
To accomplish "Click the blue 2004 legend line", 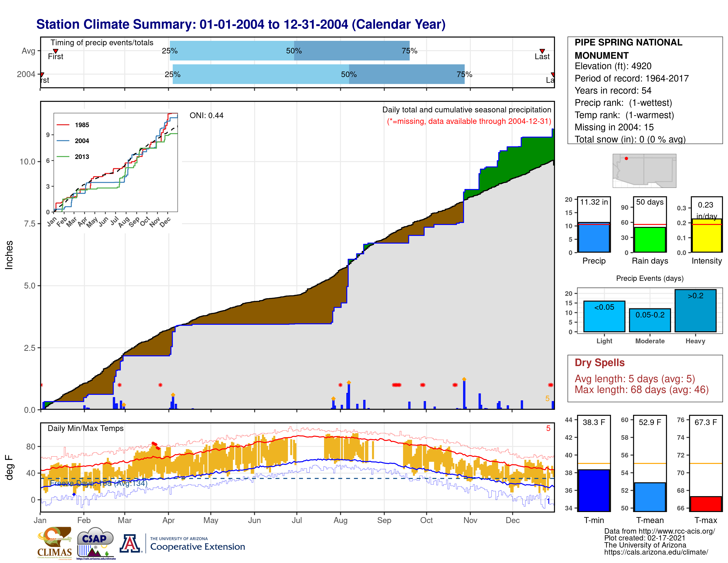I will tap(63, 141).
